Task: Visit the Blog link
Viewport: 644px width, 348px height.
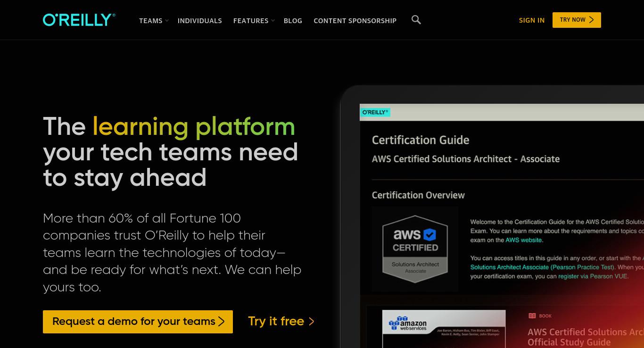Action: coord(293,21)
